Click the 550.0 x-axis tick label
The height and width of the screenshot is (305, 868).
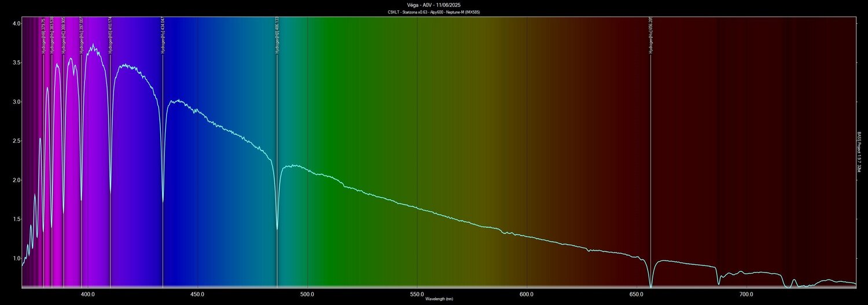(417, 294)
